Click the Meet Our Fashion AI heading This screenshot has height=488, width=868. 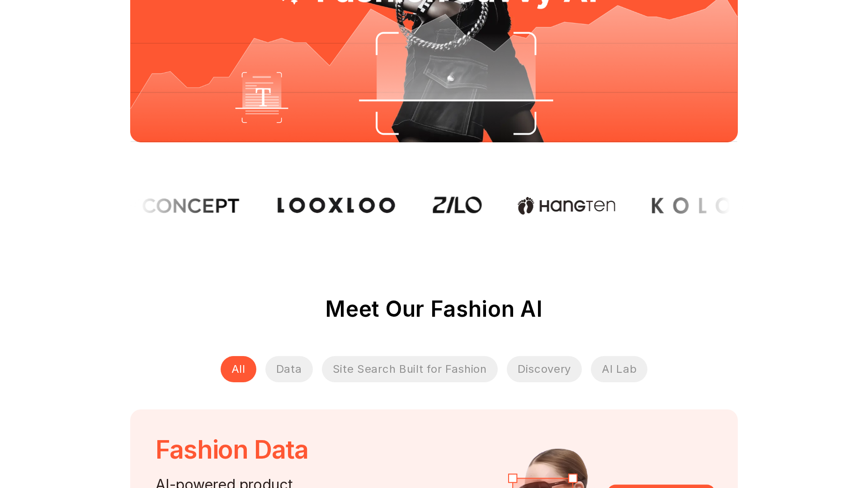[x=434, y=309]
